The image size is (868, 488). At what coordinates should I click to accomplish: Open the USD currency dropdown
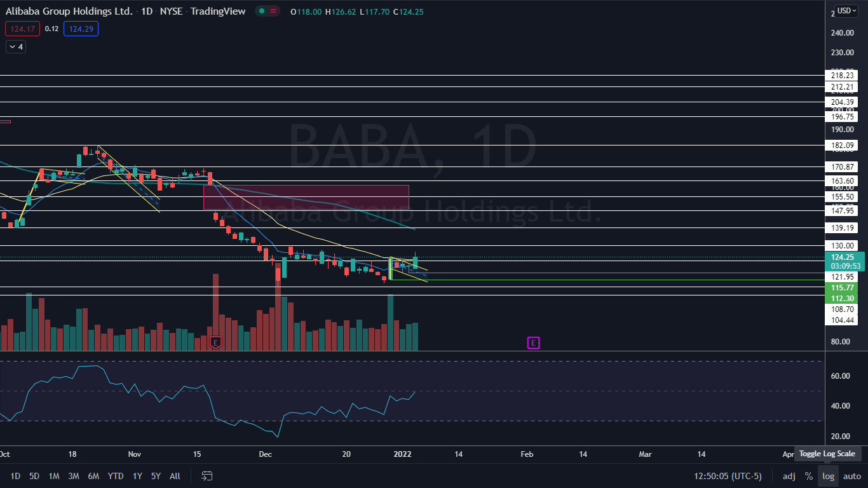(x=846, y=11)
